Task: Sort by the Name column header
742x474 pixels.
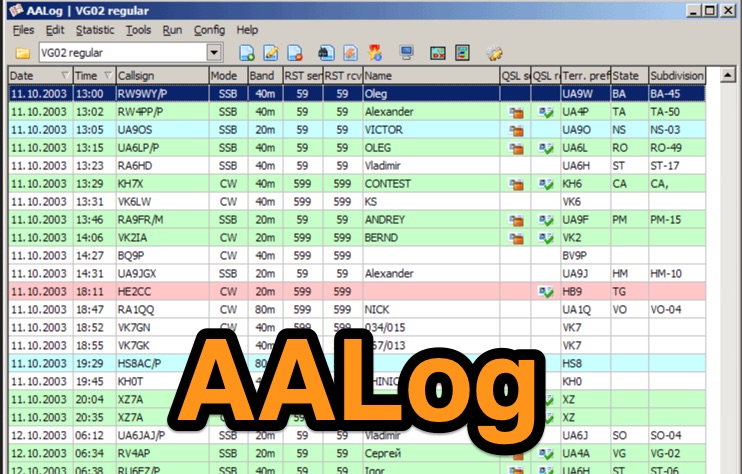Action: tap(431, 75)
